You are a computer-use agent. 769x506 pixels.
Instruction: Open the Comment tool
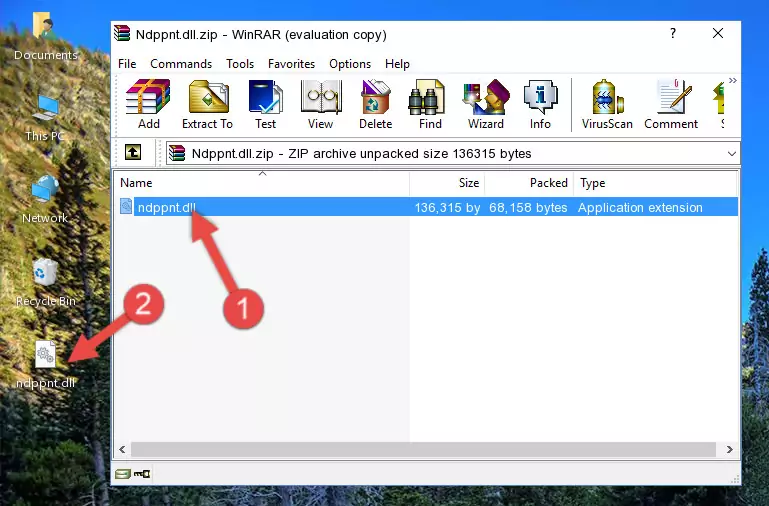(671, 104)
